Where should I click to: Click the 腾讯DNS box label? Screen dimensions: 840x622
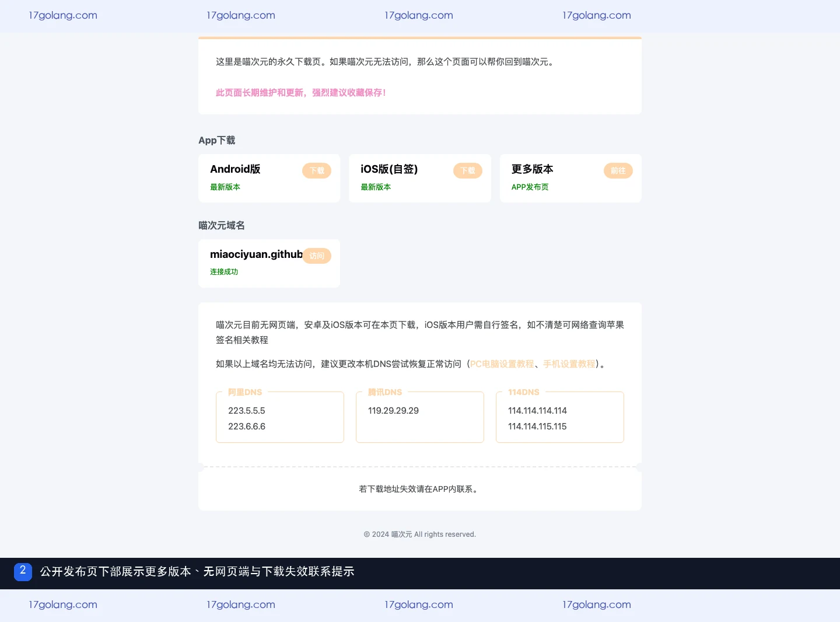385,392
